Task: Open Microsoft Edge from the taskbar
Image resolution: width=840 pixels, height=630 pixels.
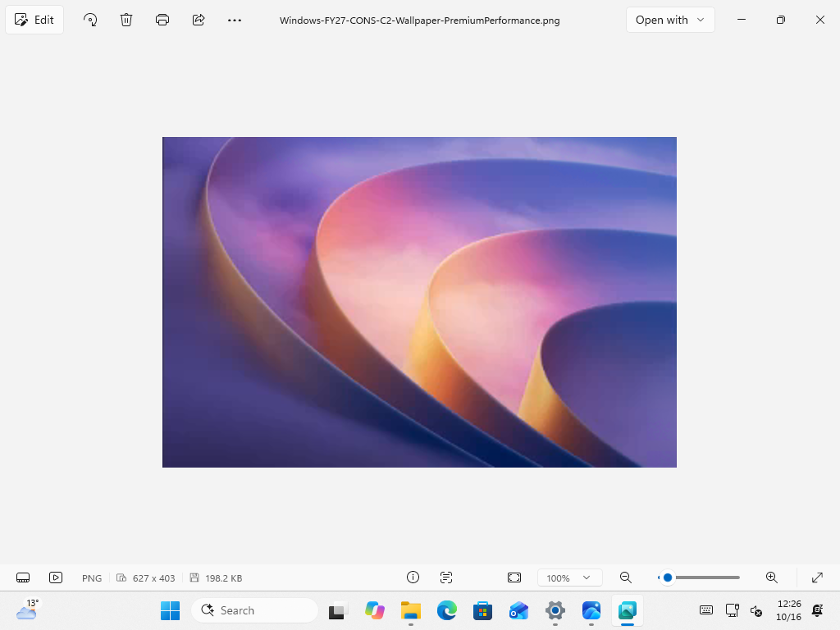Action: click(447, 610)
